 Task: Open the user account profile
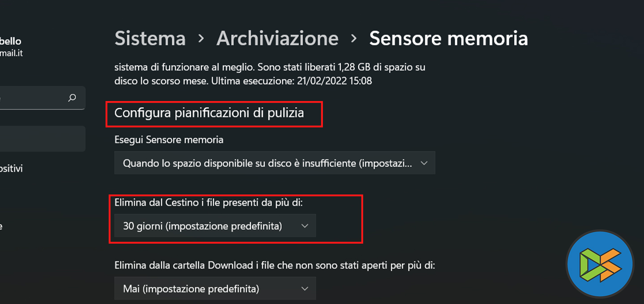(x=11, y=47)
